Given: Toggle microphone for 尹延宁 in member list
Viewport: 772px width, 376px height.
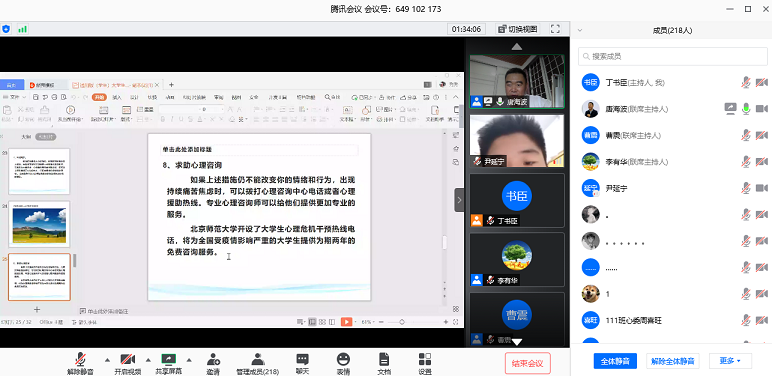Looking at the screenshot, I should coord(746,188).
